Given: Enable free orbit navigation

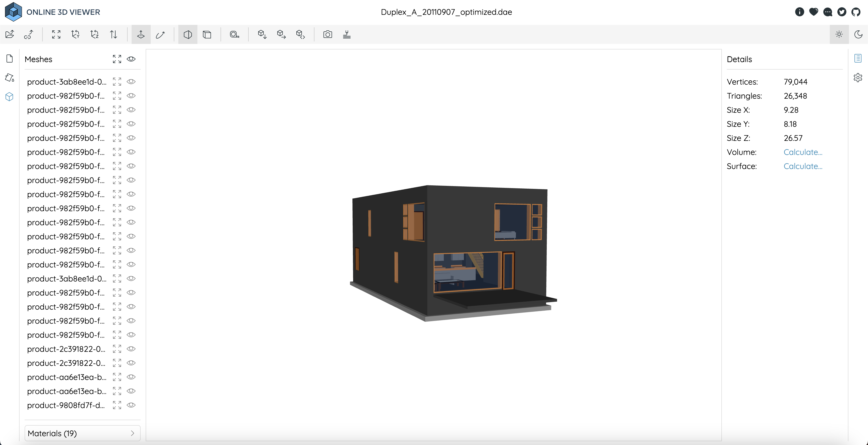Looking at the screenshot, I should coord(160,34).
